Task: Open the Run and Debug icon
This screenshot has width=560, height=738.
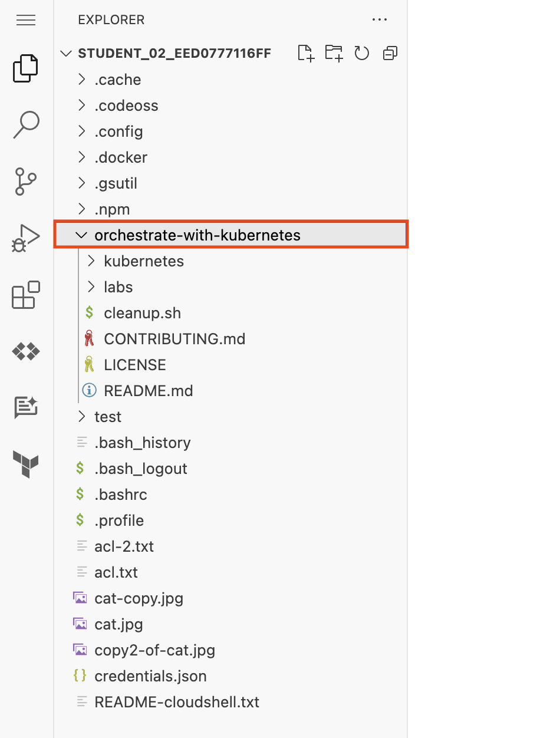Action: [25, 238]
